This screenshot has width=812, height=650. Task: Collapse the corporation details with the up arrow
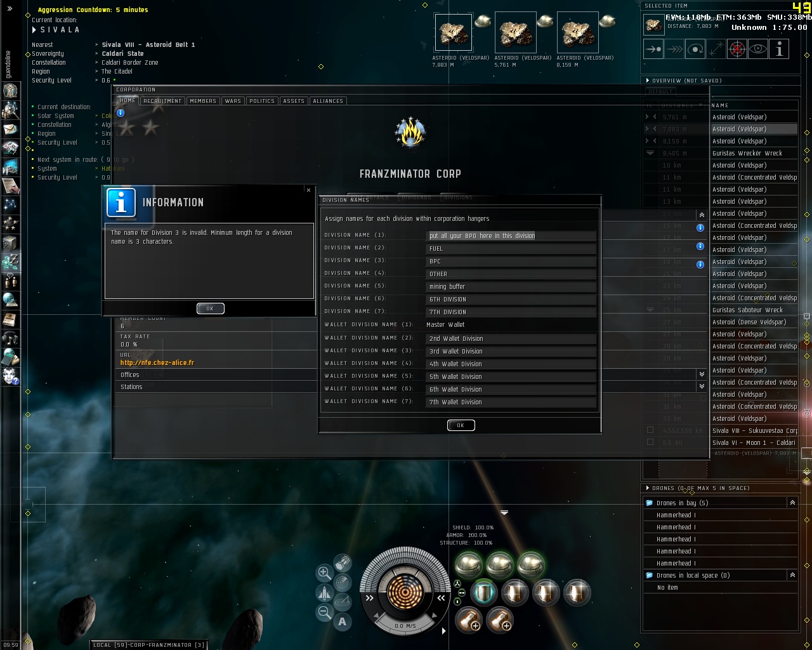pos(701,215)
